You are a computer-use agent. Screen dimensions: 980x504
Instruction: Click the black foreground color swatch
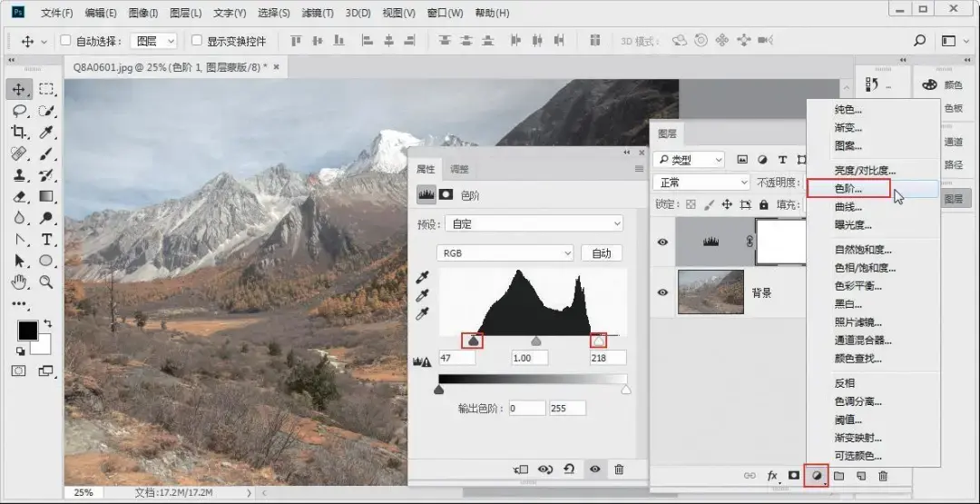tap(27, 331)
